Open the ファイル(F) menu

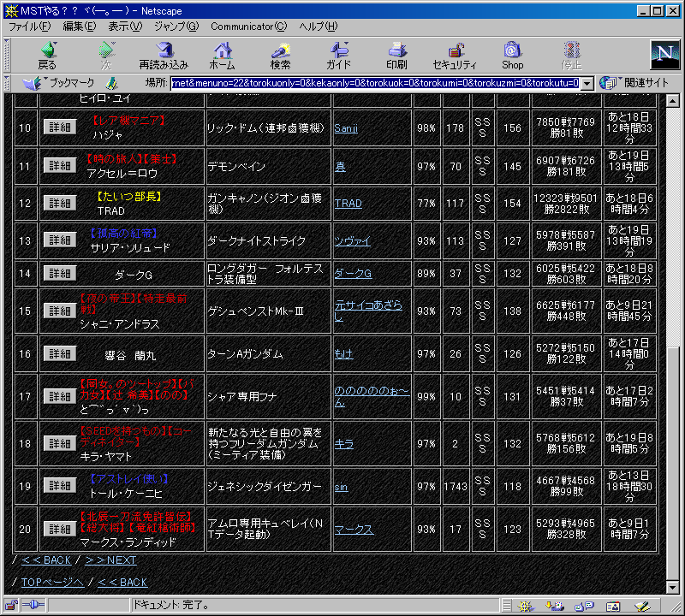point(30,27)
